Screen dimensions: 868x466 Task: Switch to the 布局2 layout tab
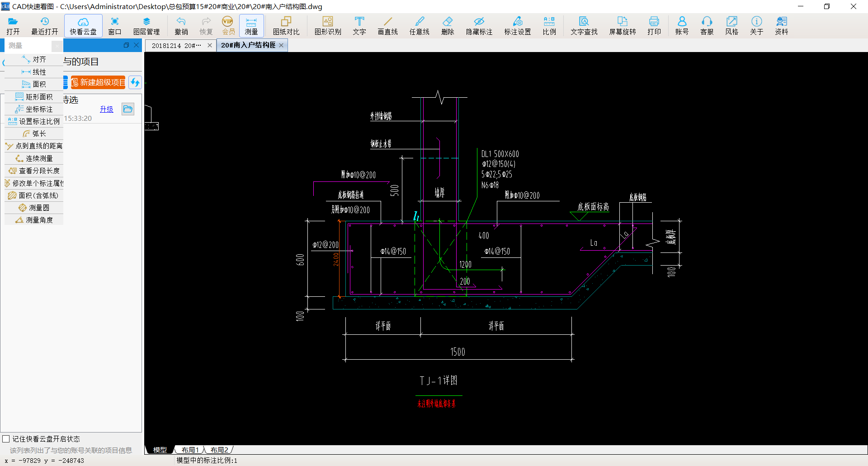point(219,450)
